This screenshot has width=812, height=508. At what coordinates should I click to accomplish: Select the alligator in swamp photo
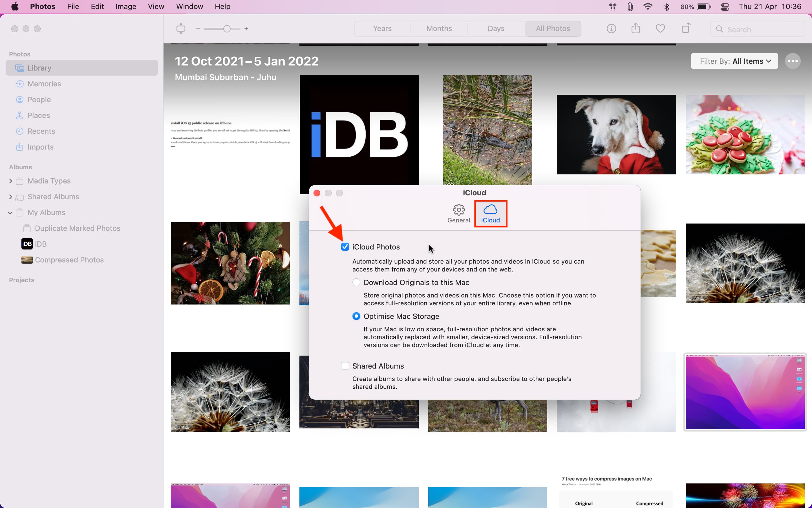[487, 130]
